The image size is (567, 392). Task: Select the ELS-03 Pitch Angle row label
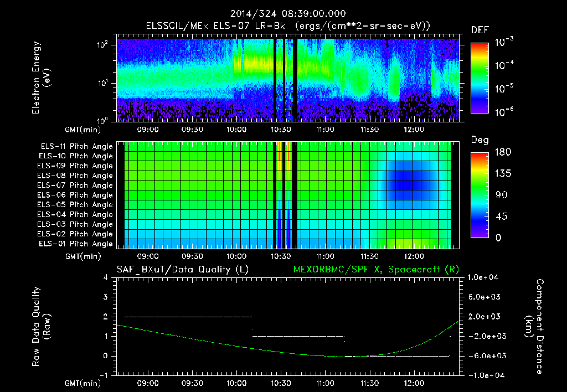(75, 225)
